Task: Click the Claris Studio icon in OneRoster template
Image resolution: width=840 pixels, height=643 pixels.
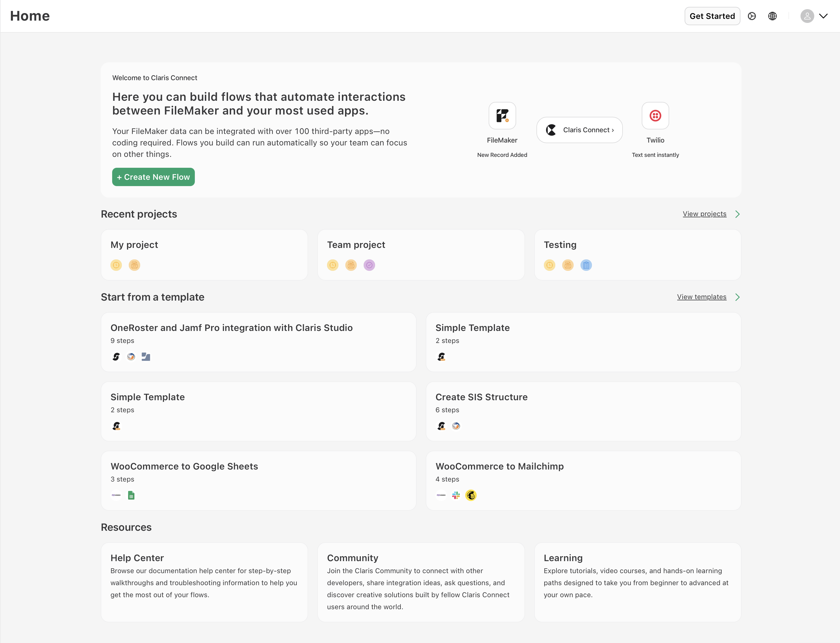Action: pyautogui.click(x=116, y=357)
